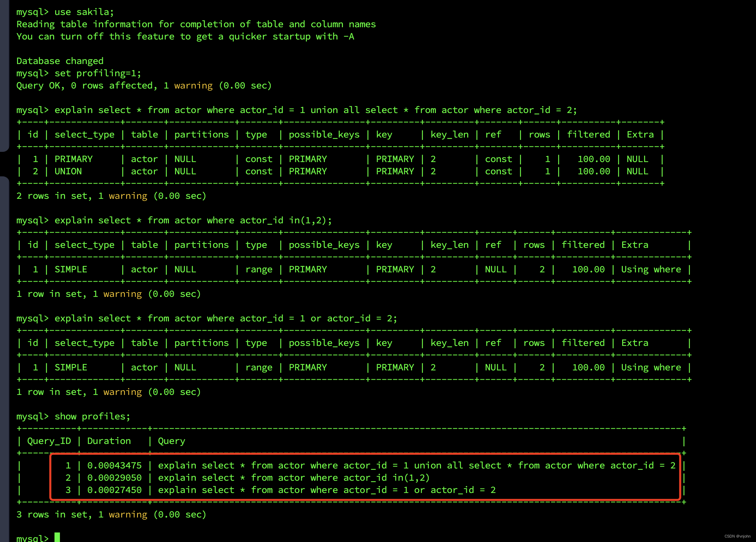
Task: Click 'possible_keys' header in first result table
Action: 324,134
